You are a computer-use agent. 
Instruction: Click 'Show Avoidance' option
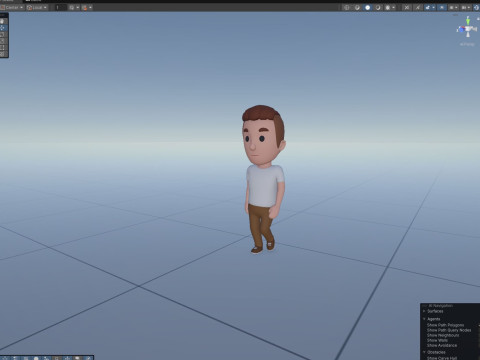pos(442,345)
